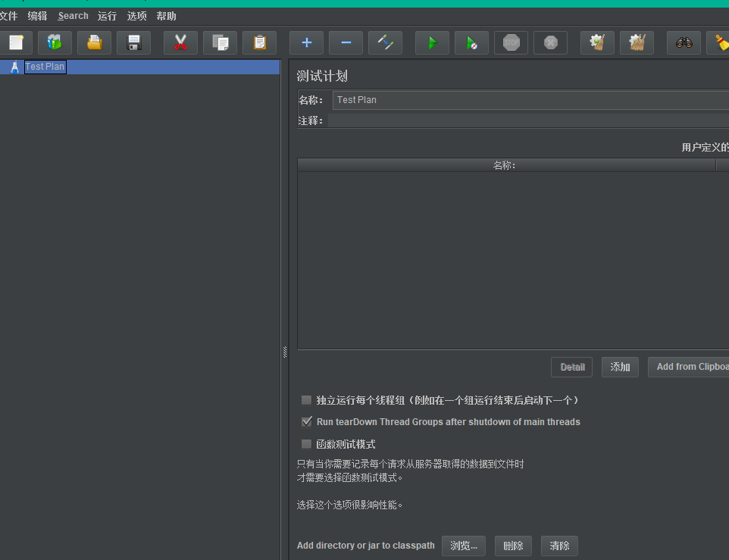Start test with no pauses icon
The height and width of the screenshot is (560, 729).
(x=471, y=42)
